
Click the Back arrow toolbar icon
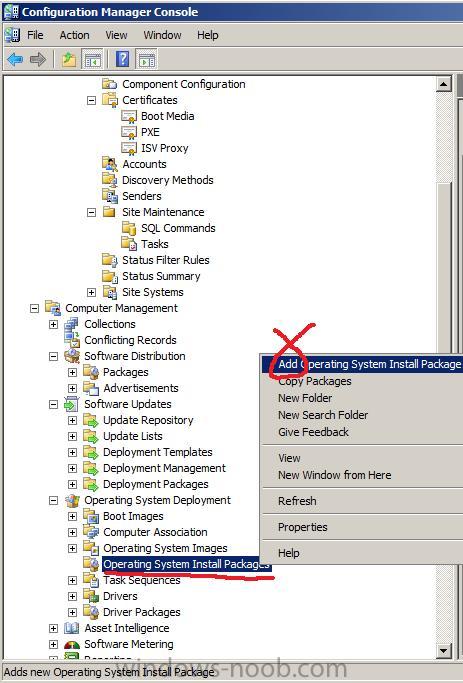point(15,59)
